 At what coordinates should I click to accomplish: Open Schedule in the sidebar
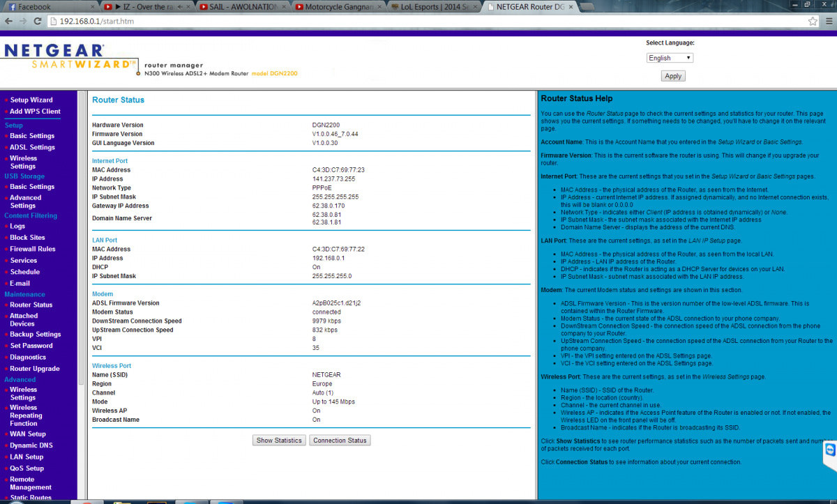pos(24,272)
